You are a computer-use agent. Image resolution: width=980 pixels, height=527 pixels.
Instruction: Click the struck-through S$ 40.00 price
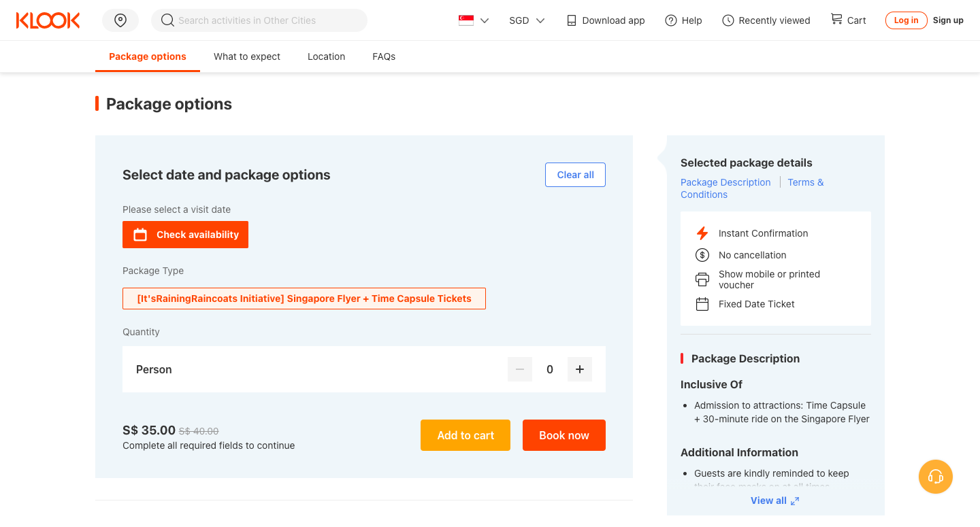point(199,431)
